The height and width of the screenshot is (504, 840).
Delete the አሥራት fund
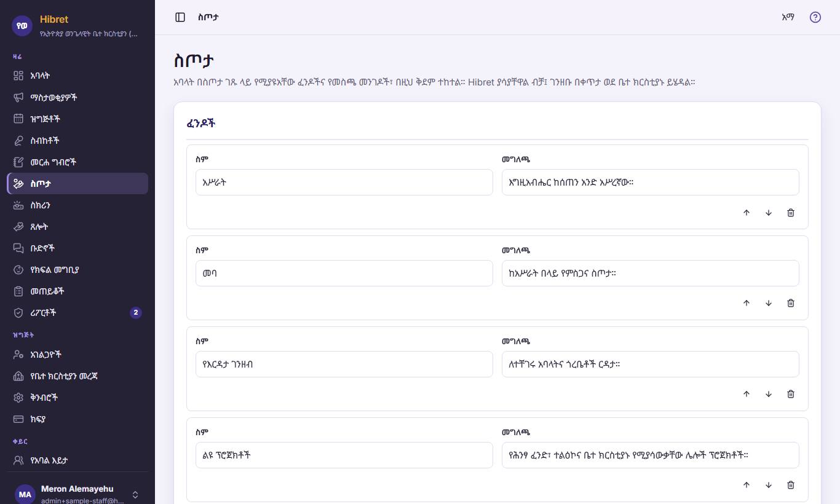791,213
